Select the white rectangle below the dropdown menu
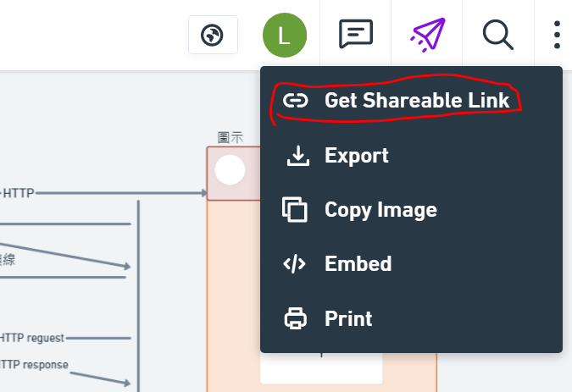This screenshot has height=392, width=572. 321,368
